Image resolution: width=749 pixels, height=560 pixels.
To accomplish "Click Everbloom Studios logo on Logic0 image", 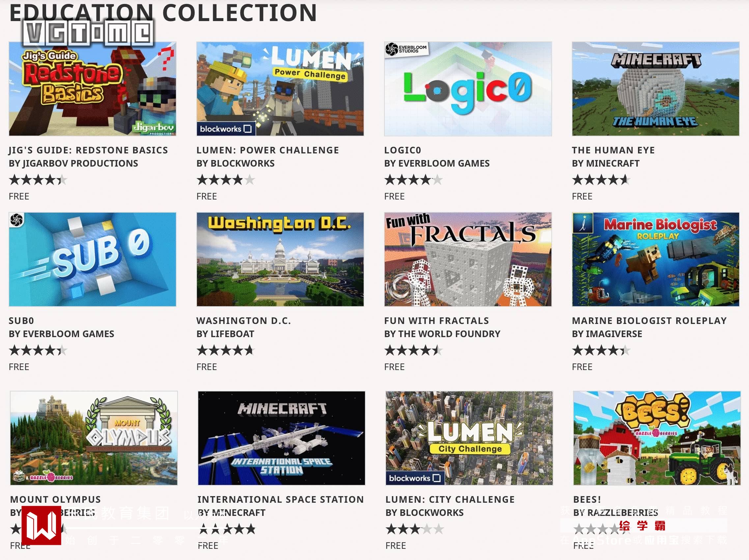I will click(x=406, y=49).
